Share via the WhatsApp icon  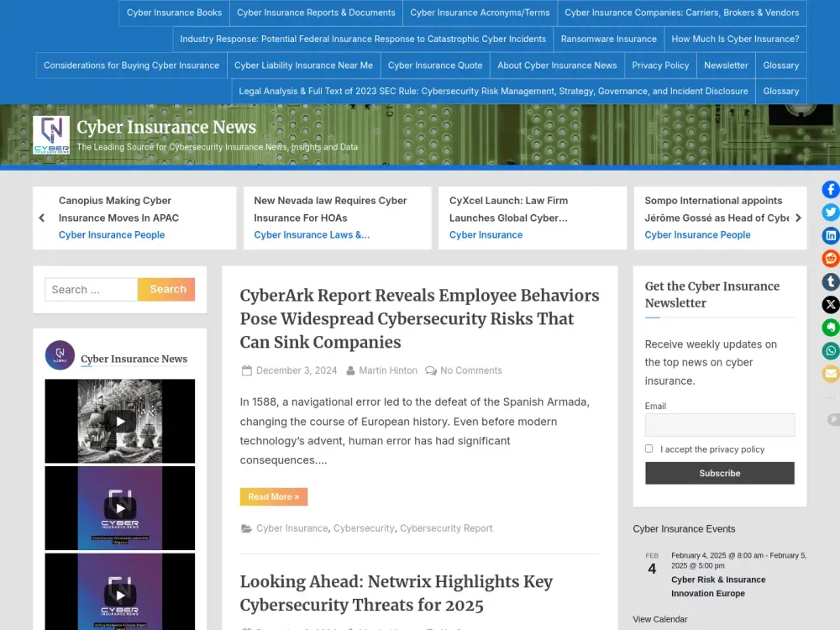coord(831,351)
